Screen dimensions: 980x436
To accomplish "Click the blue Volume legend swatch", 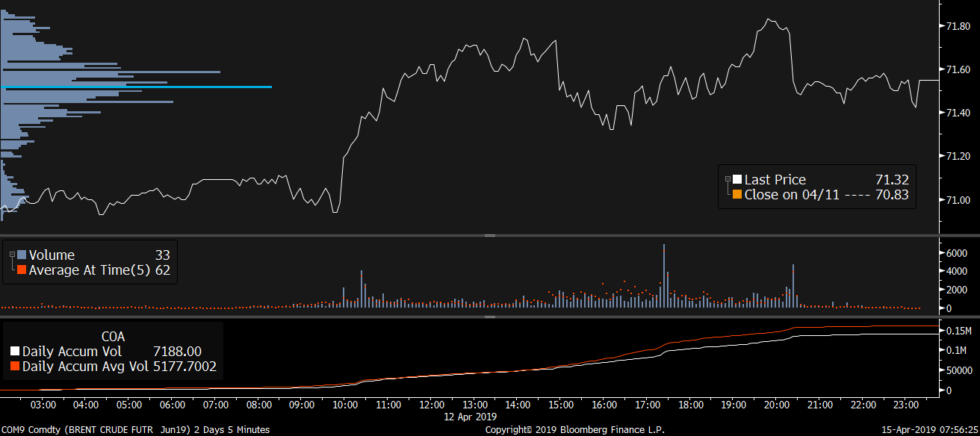I will tap(22, 255).
